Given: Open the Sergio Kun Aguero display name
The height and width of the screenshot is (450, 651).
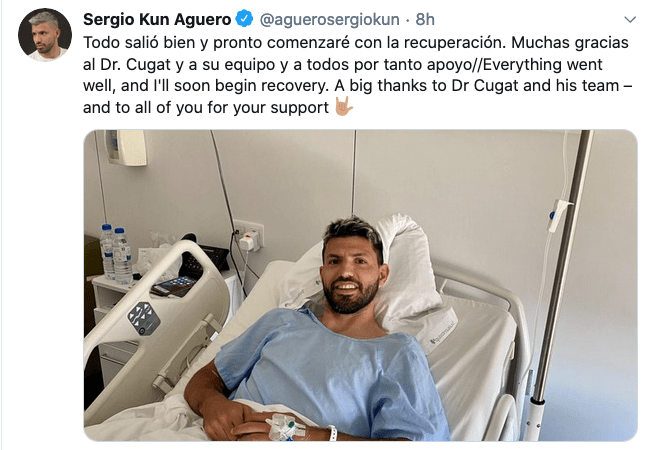Looking at the screenshot, I should click(157, 19).
